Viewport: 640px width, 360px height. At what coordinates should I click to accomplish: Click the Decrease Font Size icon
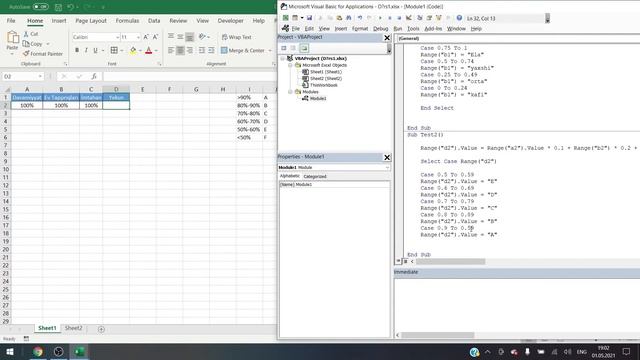point(155,37)
